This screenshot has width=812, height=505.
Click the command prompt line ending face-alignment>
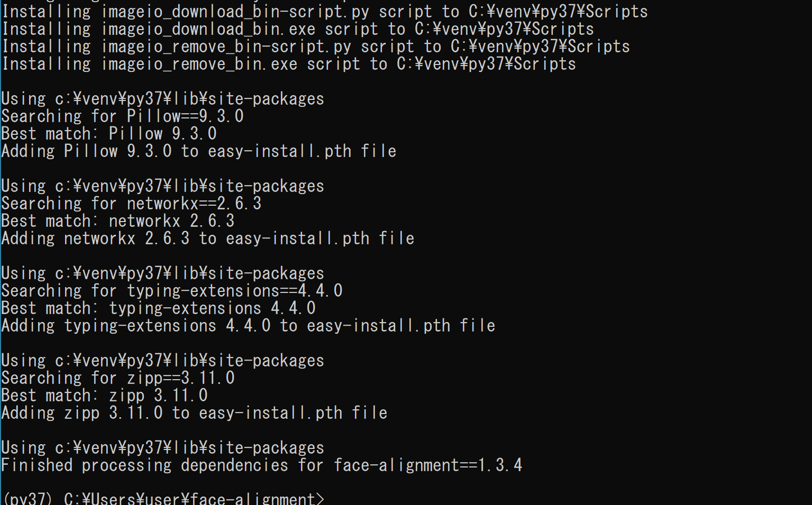163,499
